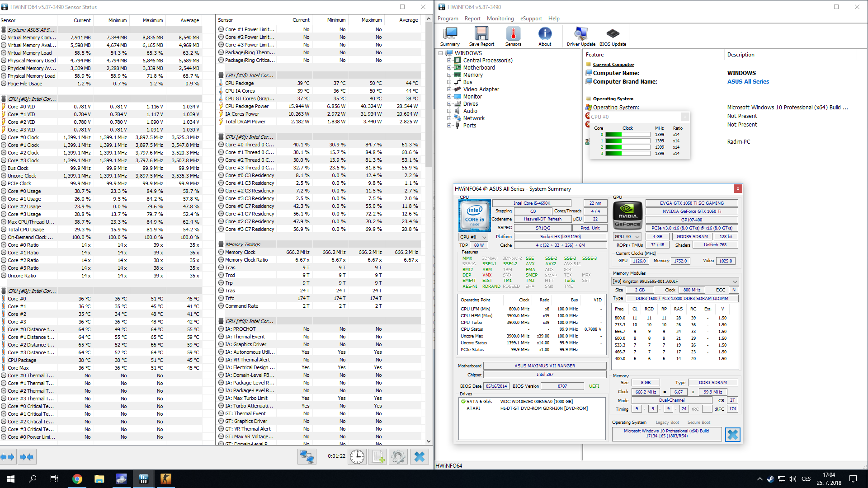The image size is (868, 488).
Task: Click the expand layout arrows button
Action: (8, 457)
